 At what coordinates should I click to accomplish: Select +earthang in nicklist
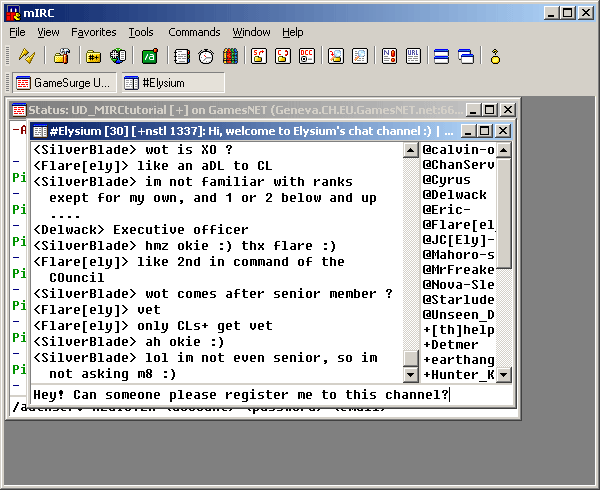pos(458,360)
